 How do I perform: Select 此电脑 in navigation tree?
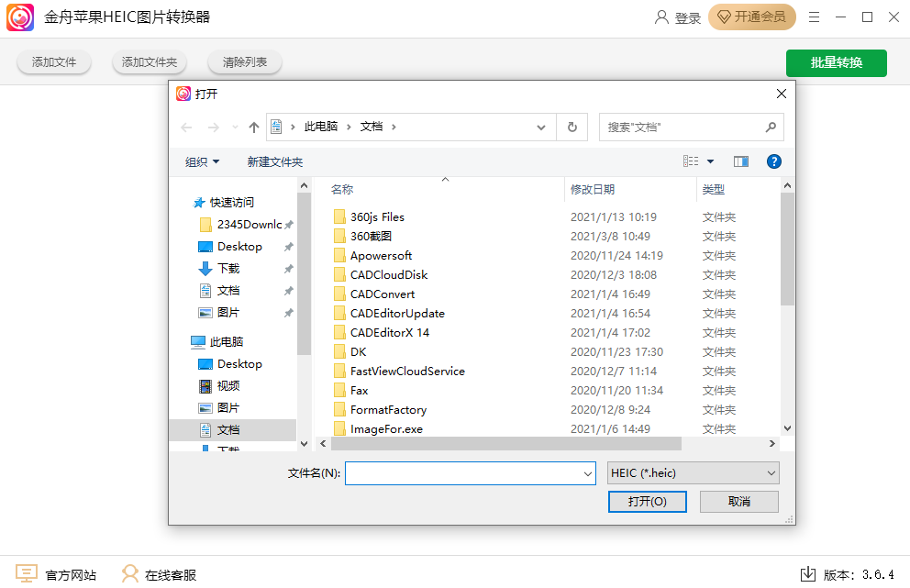pyautogui.click(x=227, y=342)
